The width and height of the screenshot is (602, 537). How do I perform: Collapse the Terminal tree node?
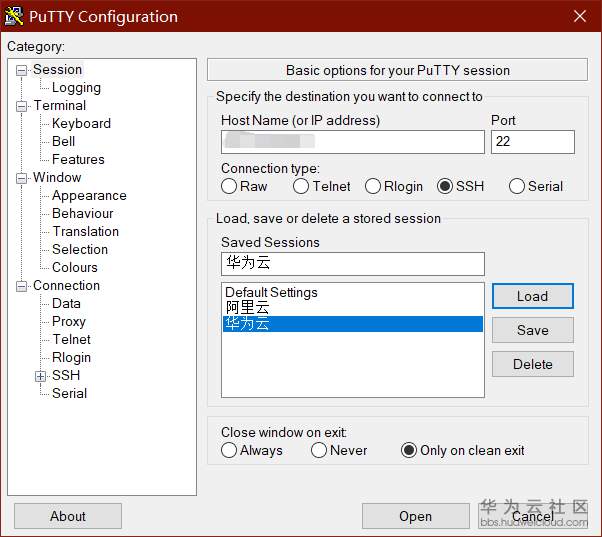(22, 106)
